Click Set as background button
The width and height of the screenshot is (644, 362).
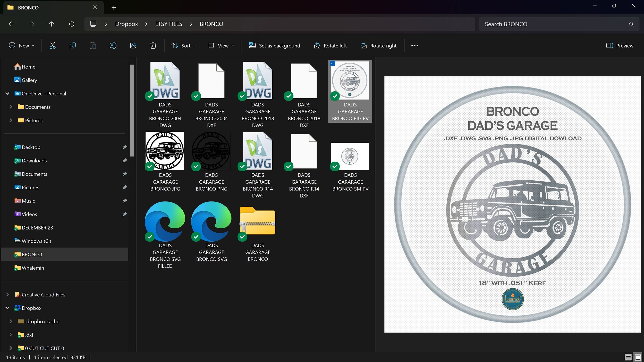click(275, 46)
